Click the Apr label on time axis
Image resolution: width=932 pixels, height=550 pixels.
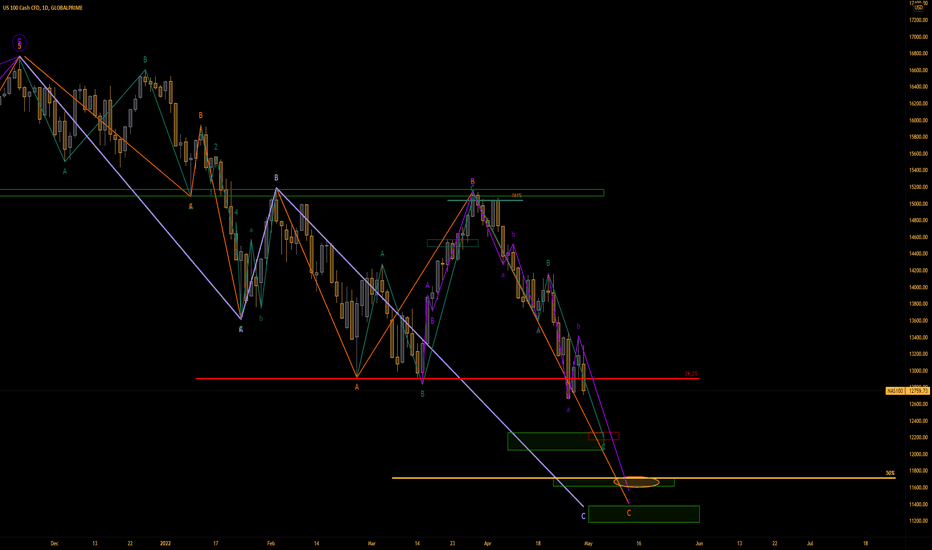[487, 543]
